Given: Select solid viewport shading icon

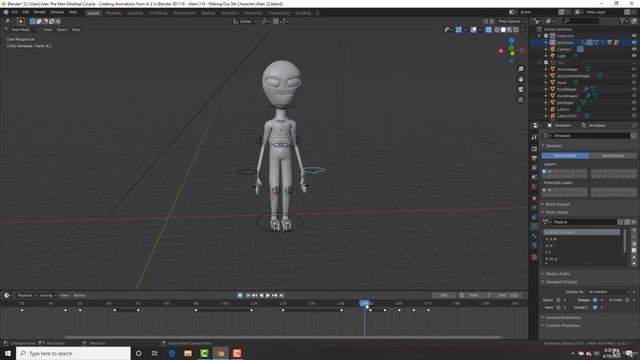Looking at the screenshot, I should tap(503, 29).
